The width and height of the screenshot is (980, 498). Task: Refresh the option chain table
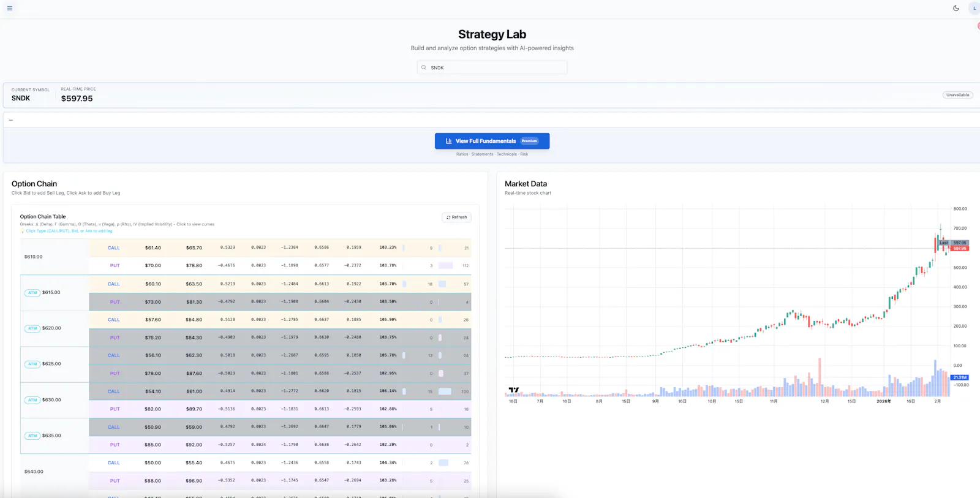456,217
